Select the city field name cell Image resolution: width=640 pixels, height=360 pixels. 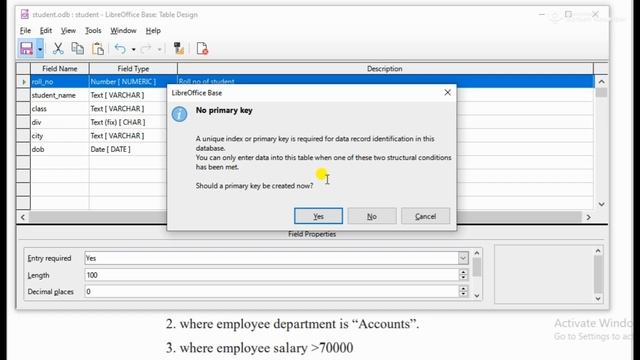tap(60, 136)
